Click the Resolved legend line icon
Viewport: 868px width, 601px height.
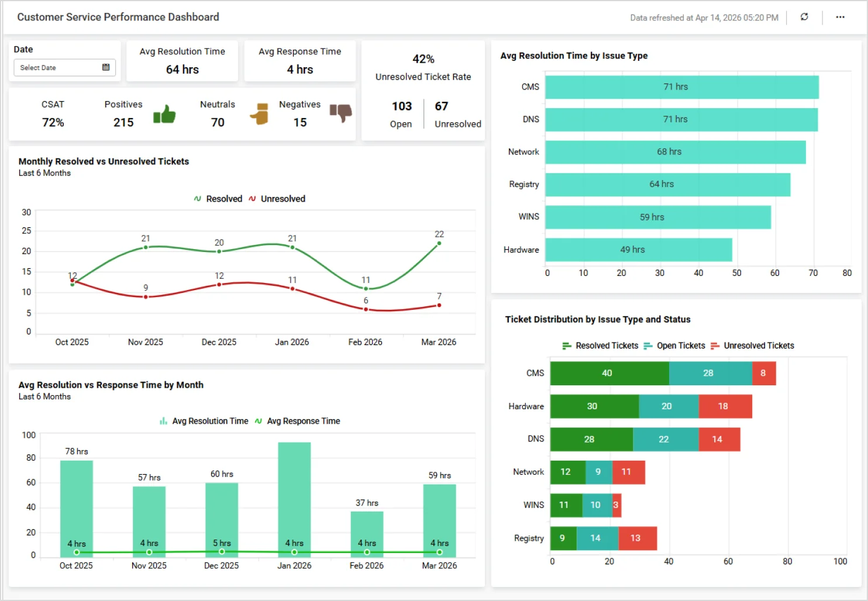pyautogui.click(x=197, y=199)
